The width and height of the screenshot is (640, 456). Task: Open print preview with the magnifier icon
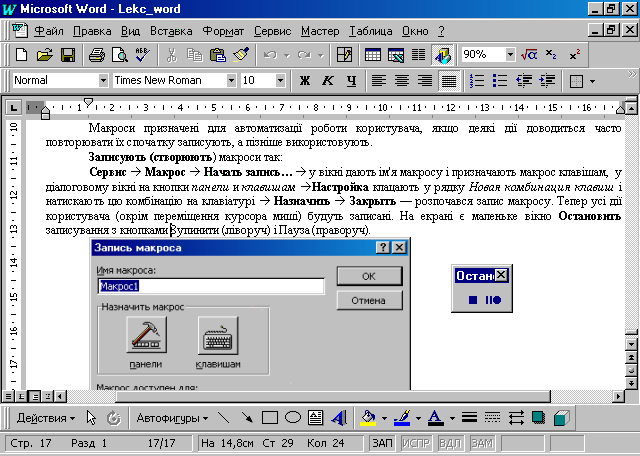(120, 55)
